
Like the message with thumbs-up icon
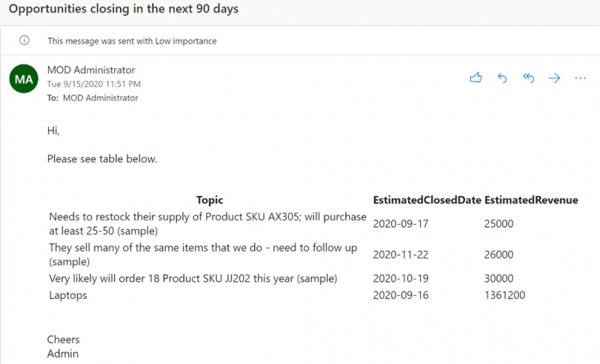click(475, 78)
